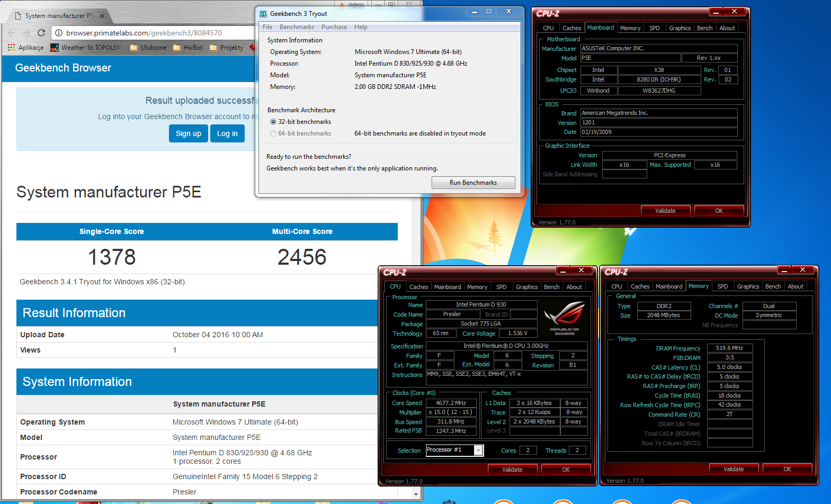831x504 pixels.
Task: Open the Geekbench Benchmarks menu
Action: (297, 27)
